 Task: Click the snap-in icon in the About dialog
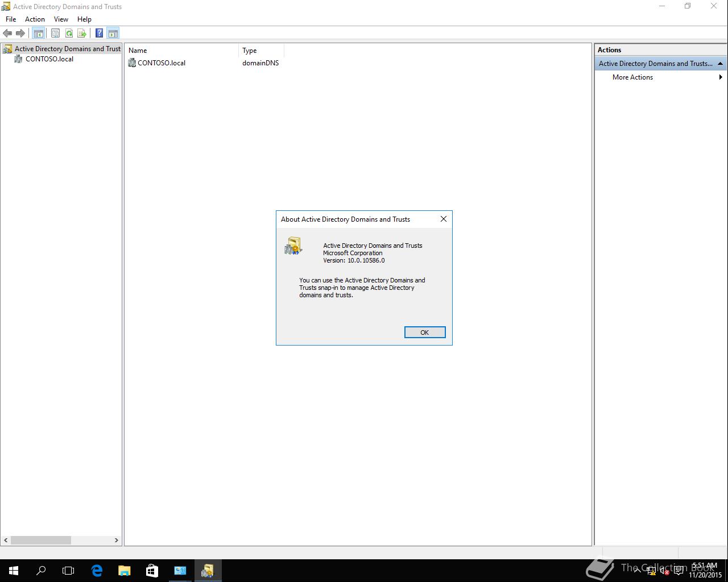[293, 246]
